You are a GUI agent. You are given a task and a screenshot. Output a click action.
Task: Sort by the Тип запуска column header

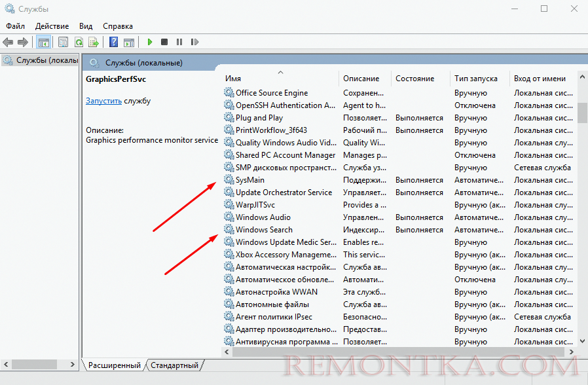pos(480,79)
